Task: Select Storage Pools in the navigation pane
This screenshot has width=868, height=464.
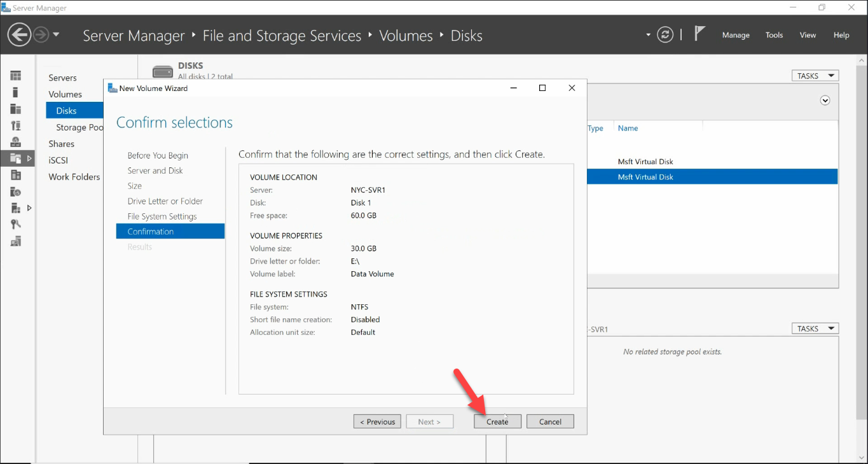Action: point(79,127)
